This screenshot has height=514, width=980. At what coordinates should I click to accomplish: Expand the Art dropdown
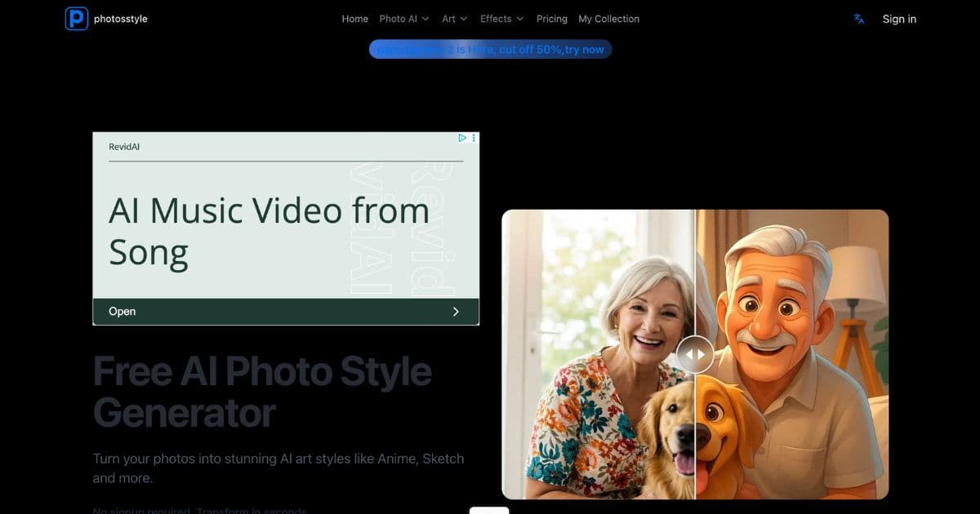tap(454, 18)
